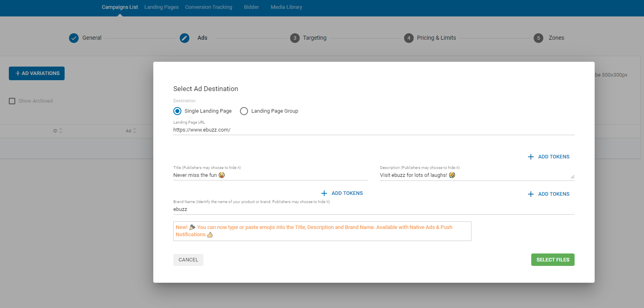The width and height of the screenshot is (644, 308).
Task: Click the thumbs-up emoji in the notice
Action: pyautogui.click(x=210, y=235)
